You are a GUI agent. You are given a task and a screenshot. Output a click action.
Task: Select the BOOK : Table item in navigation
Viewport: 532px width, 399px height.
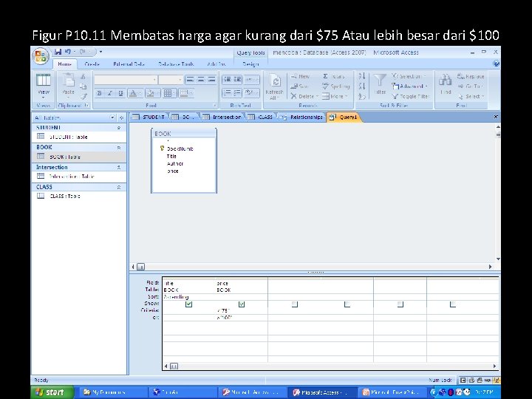pyautogui.click(x=79, y=157)
